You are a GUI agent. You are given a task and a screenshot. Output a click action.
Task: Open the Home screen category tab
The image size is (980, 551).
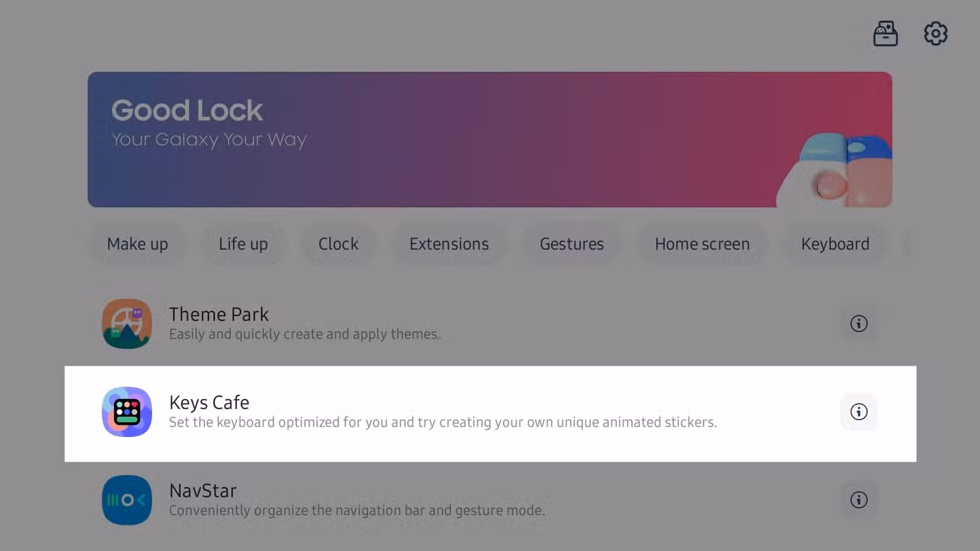click(x=702, y=244)
